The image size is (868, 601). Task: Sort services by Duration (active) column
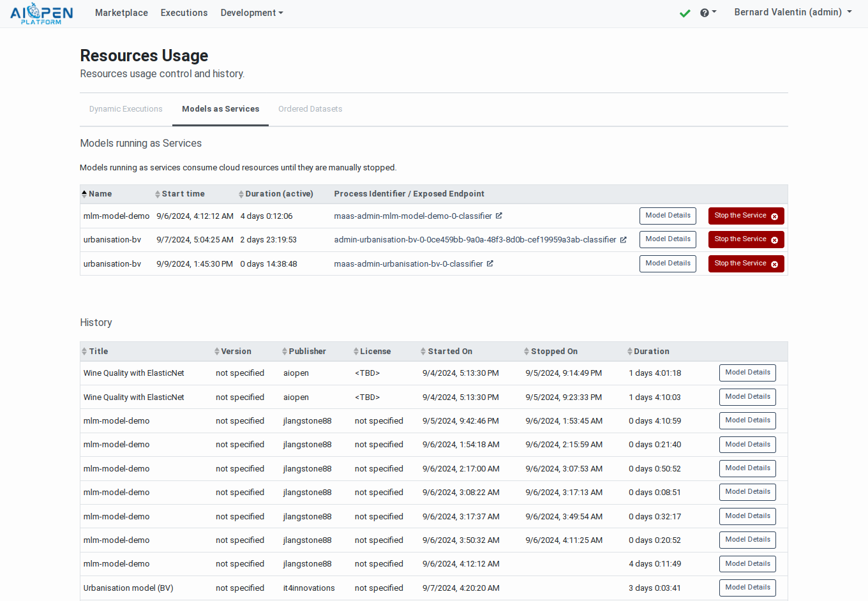point(275,194)
